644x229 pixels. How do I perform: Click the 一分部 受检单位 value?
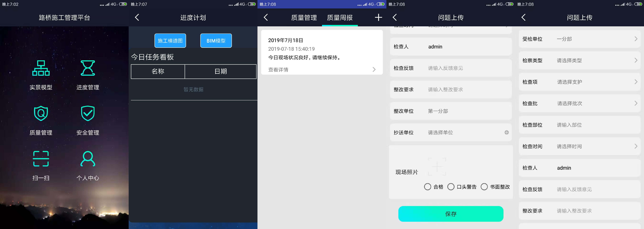(x=564, y=39)
